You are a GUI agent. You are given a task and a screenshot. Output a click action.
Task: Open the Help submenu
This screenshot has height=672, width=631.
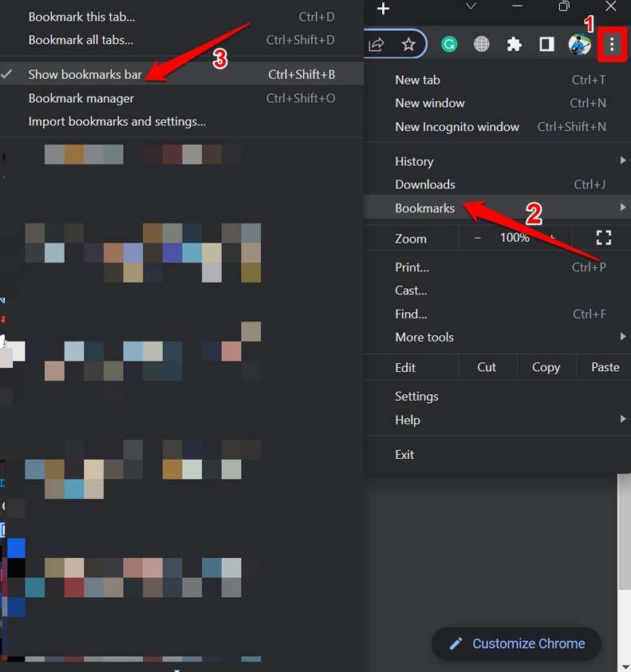point(408,420)
